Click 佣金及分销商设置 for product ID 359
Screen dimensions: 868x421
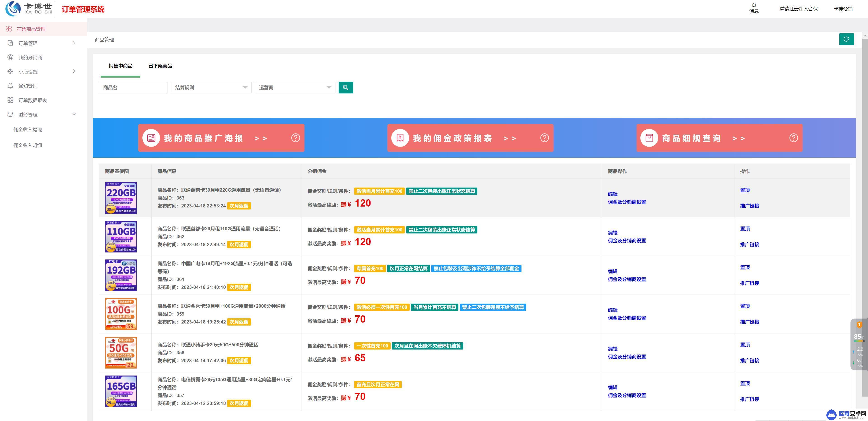click(x=627, y=318)
